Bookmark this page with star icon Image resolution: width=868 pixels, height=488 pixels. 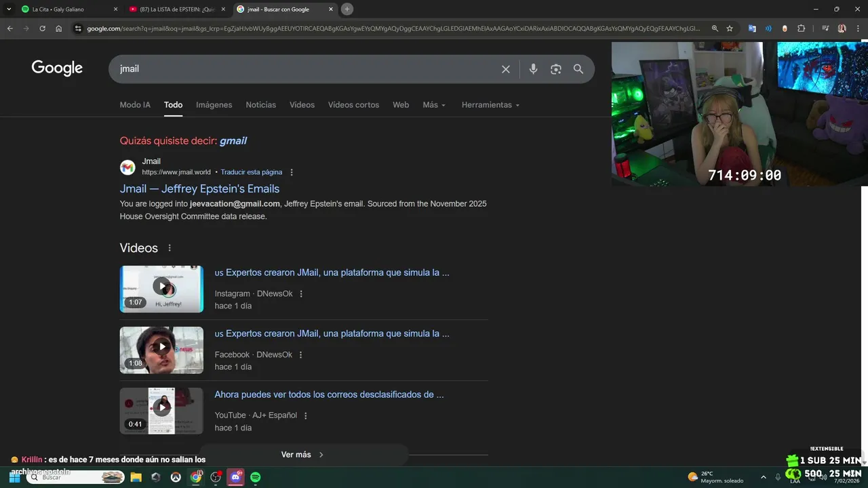730,28
